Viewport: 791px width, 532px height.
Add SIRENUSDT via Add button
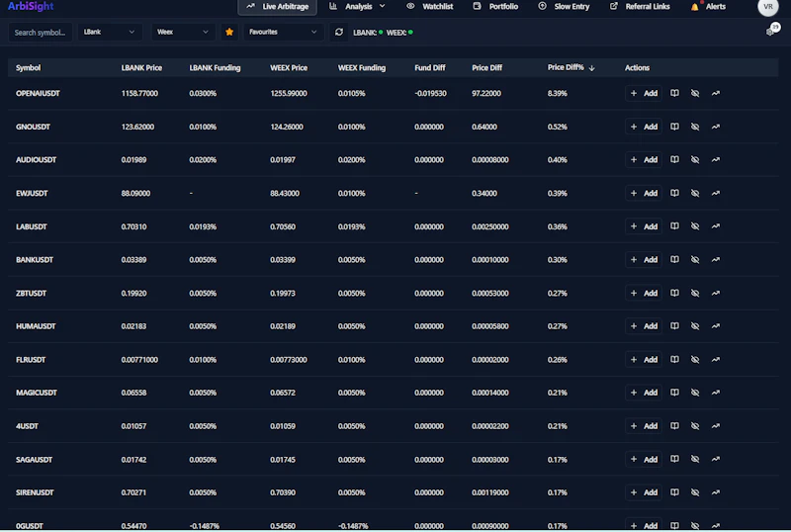644,492
